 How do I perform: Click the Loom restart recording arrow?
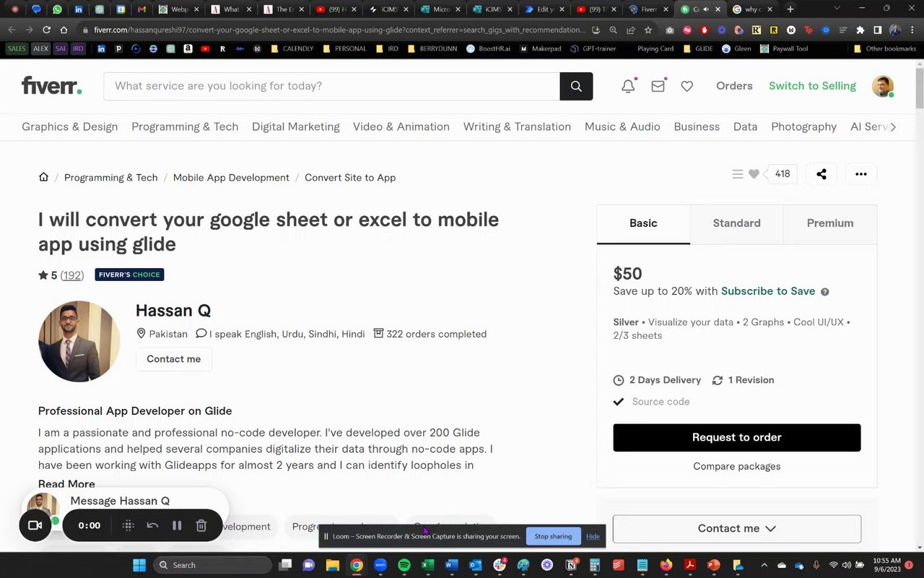(x=152, y=525)
